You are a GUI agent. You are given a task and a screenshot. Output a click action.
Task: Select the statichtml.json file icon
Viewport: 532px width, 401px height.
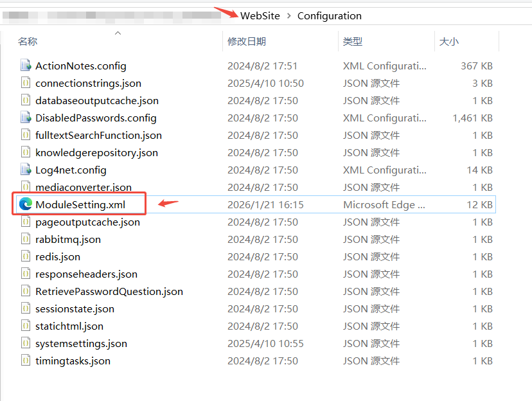coord(26,325)
